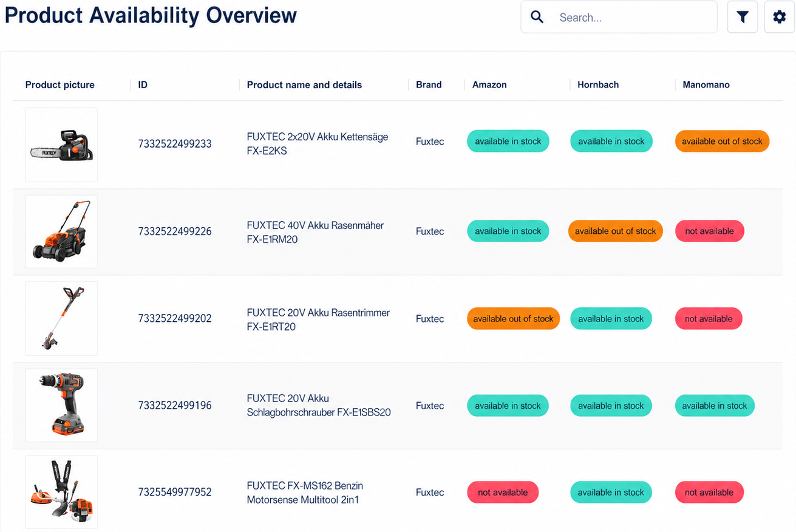The height and width of the screenshot is (532, 796).
Task: Open the grass trimmer product picture
Action: click(x=61, y=318)
